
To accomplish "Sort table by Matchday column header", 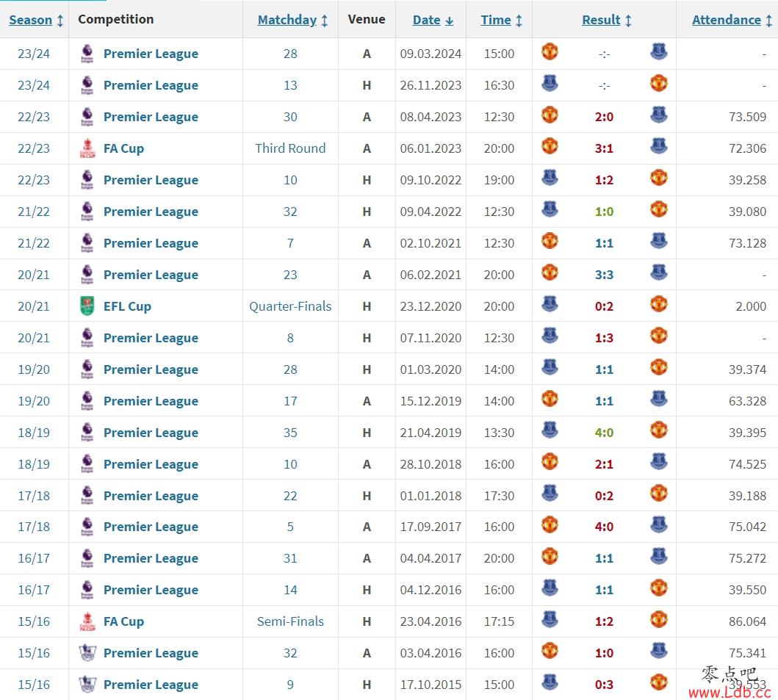I will pos(292,20).
